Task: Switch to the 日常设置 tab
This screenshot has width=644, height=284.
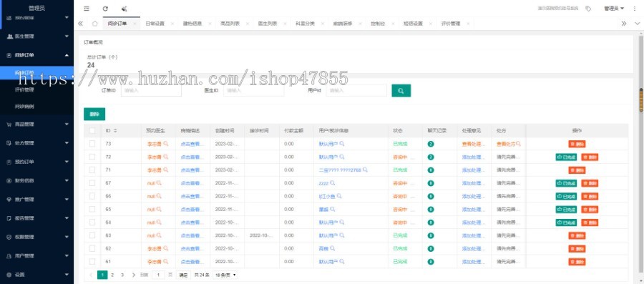Action: coord(155,24)
